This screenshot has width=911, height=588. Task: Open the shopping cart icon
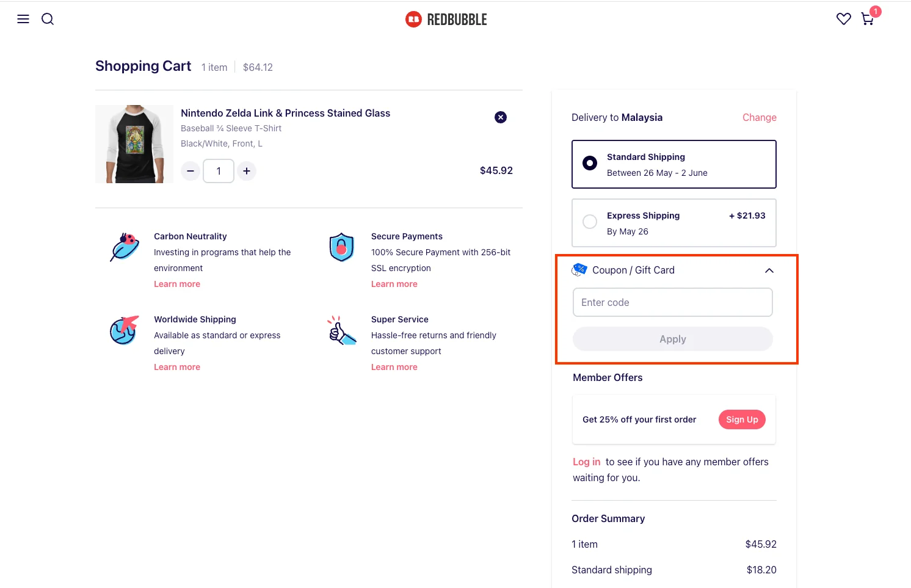click(x=868, y=18)
